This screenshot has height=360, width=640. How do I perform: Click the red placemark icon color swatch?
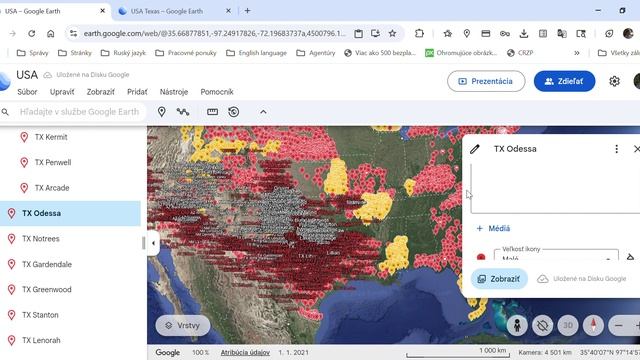click(481, 257)
